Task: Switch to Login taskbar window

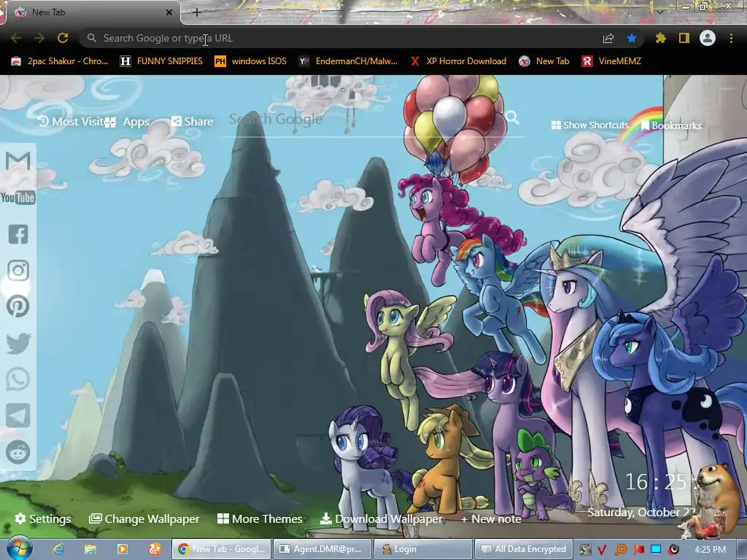Action: pos(423,549)
